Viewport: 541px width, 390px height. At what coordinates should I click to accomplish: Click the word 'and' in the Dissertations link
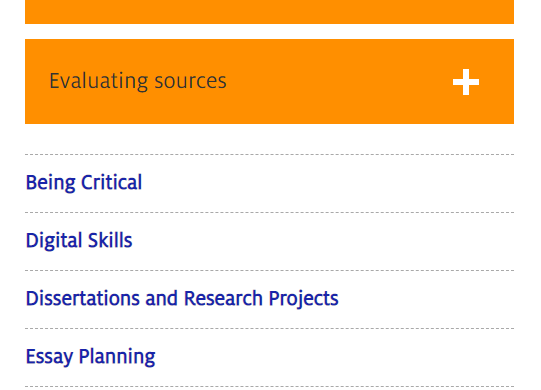click(x=161, y=298)
